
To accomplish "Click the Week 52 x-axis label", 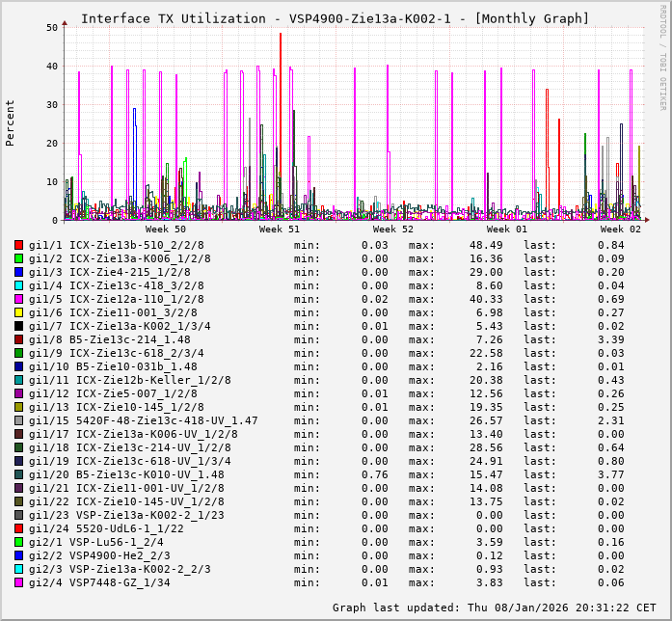I will (x=393, y=229).
